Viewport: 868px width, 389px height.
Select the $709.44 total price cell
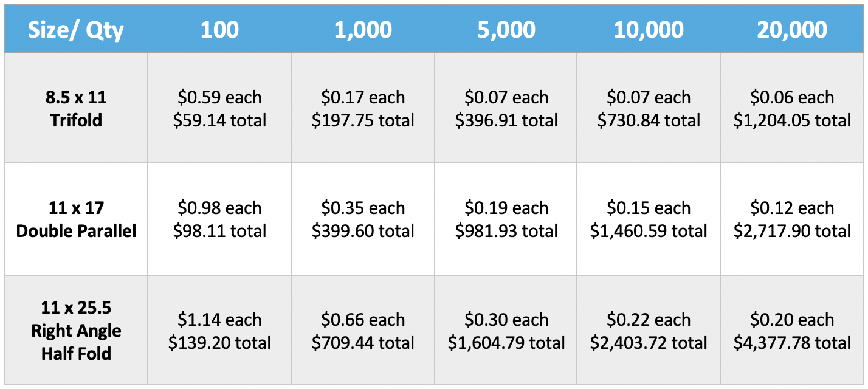click(x=363, y=331)
